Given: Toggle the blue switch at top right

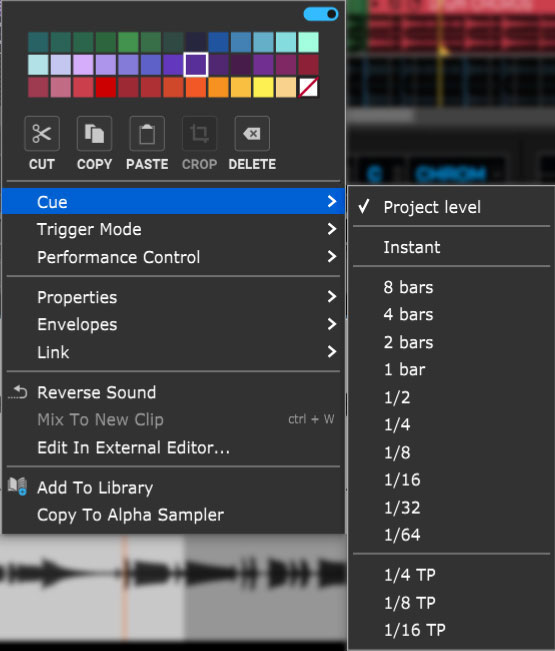Looking at the screenshot, I should pos(321,14).
